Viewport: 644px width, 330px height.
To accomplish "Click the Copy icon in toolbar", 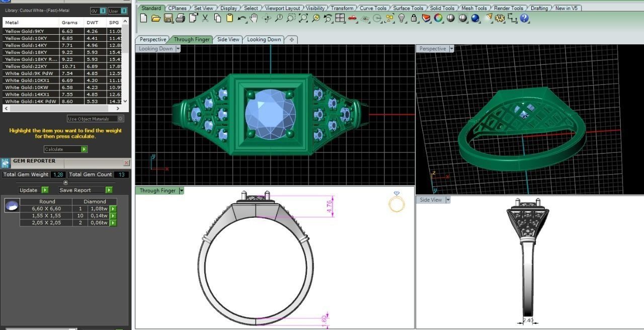I will 217,18.
